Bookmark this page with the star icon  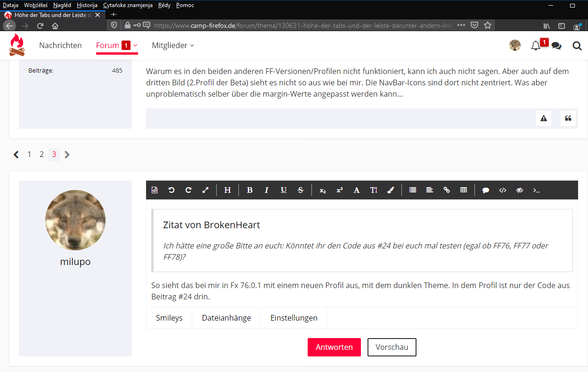coord(488,25)
